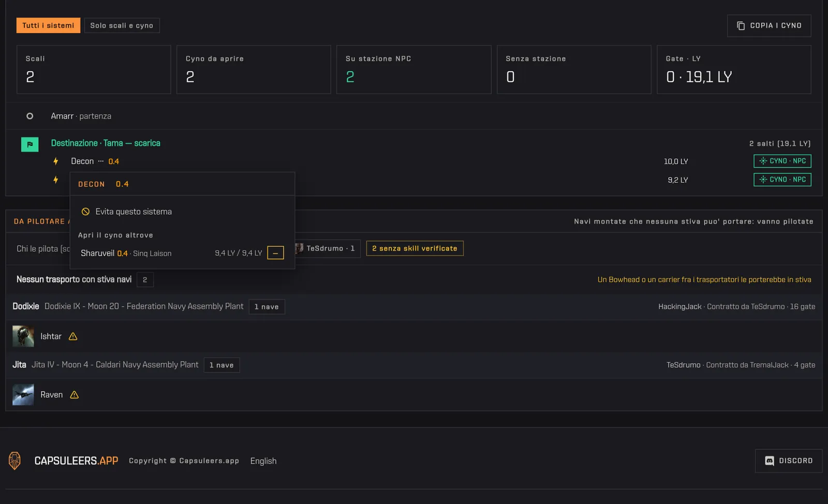Click the COPIA I CYNO button
Image resolution: width=828 pixels, height=504 pixels.
[x=769, y=26]
